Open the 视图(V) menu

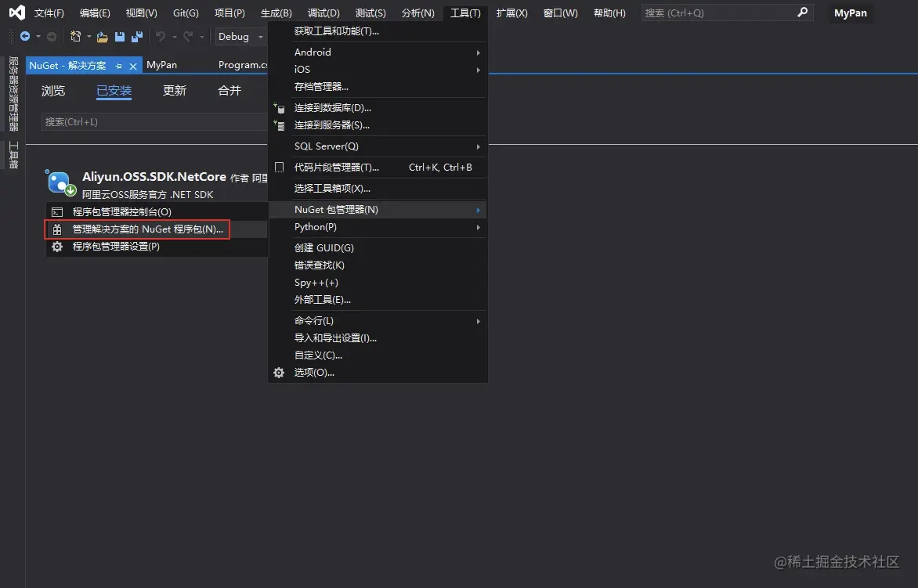point(142,13)
